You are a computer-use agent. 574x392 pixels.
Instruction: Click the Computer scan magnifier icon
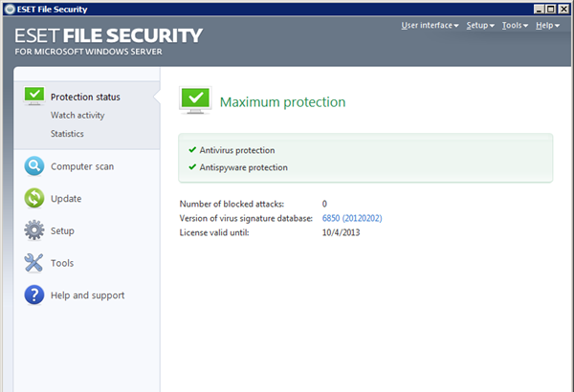tap(34, 166)
